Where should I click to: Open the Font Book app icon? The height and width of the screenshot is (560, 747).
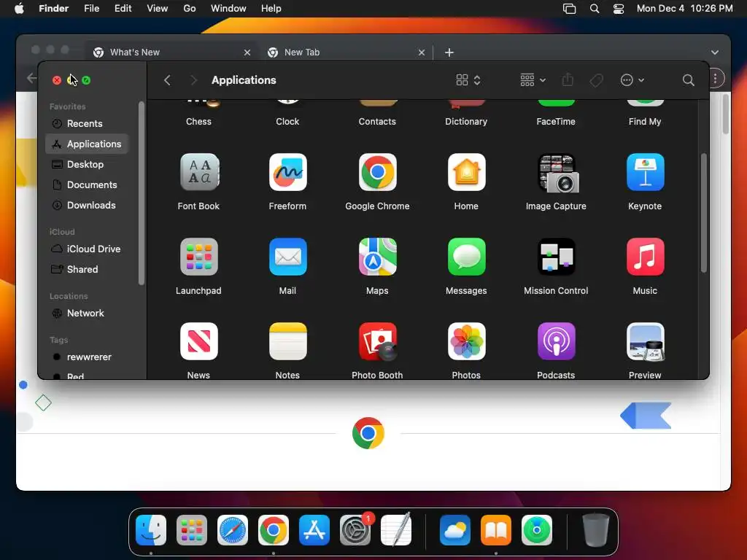pyautogui.click(x=199, y=172)
